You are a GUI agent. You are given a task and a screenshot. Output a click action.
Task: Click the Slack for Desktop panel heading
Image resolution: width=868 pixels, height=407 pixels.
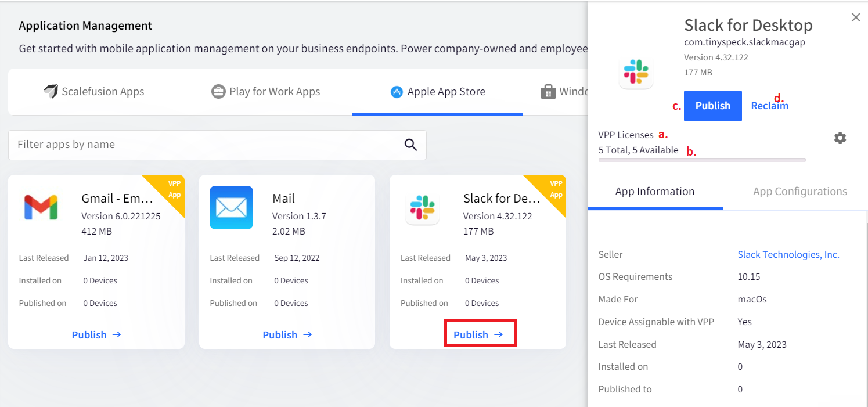point(748,26)
